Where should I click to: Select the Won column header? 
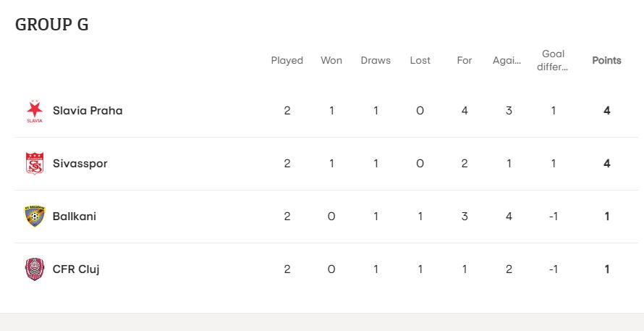[x=331, y=60]
